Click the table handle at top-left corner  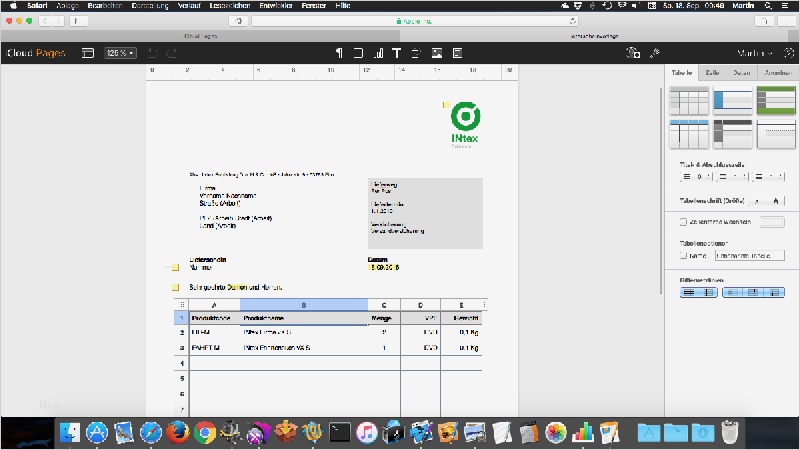click(182, 305)
